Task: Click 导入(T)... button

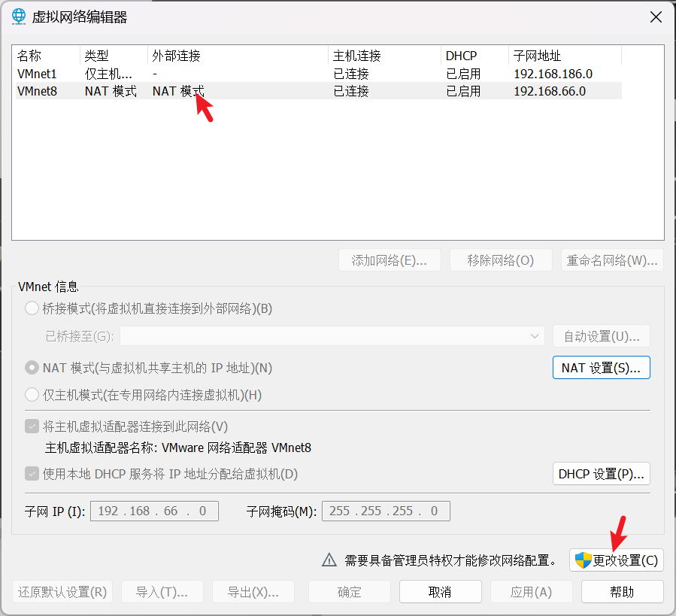Action: click(162, 592)
